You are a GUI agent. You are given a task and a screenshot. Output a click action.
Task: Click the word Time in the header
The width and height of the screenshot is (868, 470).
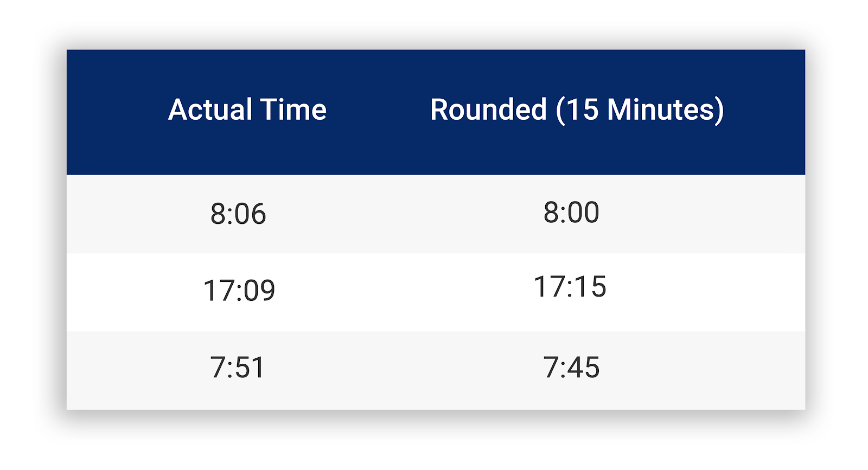coord(293,110)
